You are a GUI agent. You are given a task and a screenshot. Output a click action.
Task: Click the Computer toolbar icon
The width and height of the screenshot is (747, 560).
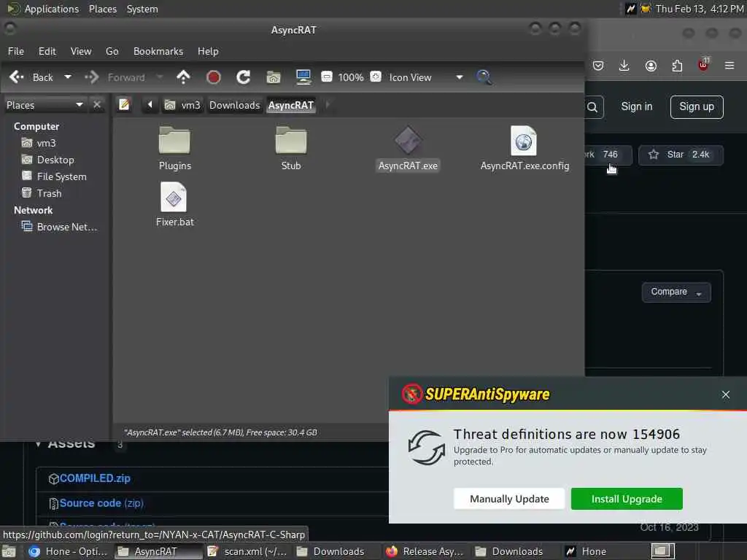(303, 77)
